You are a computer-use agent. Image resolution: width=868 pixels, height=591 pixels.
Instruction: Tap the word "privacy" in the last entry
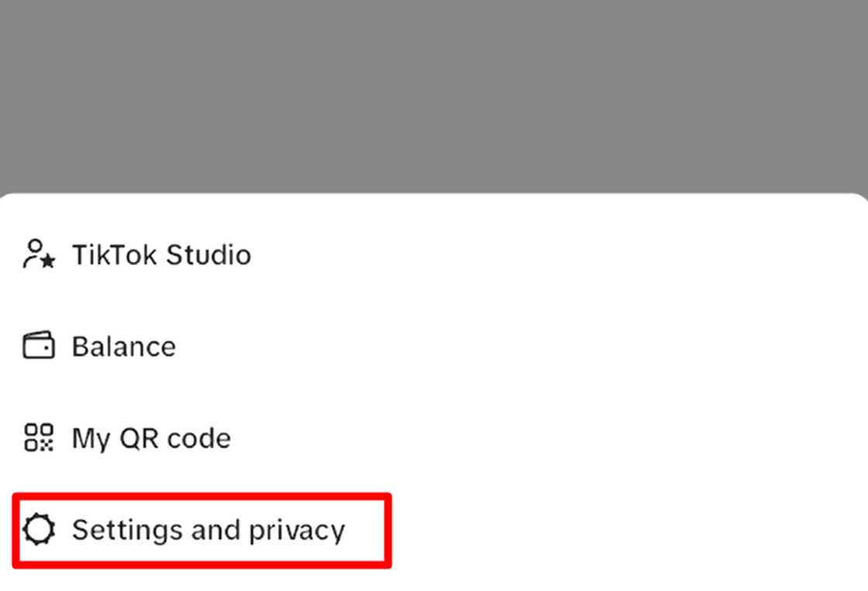[x=297, y=531]
